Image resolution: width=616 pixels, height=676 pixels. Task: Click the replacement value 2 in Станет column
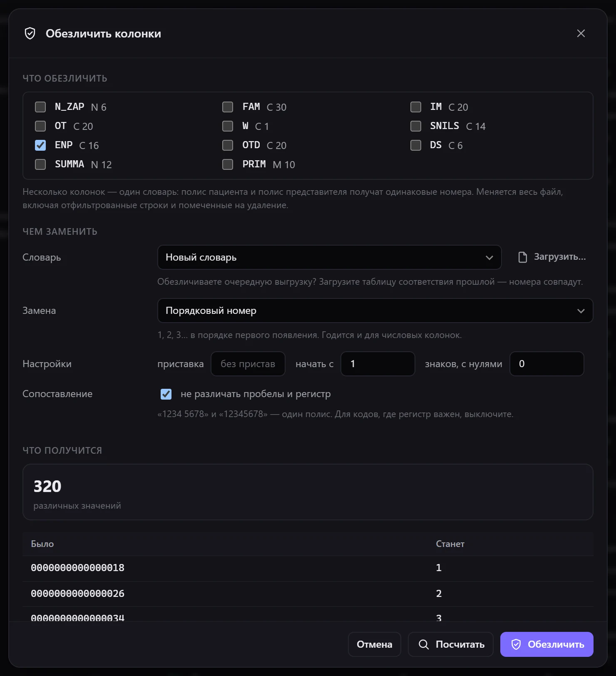click(x=439, y=594)
